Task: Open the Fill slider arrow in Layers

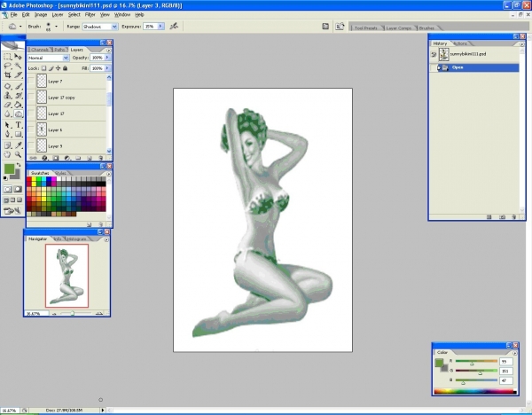Action: [x=107, y=68]
